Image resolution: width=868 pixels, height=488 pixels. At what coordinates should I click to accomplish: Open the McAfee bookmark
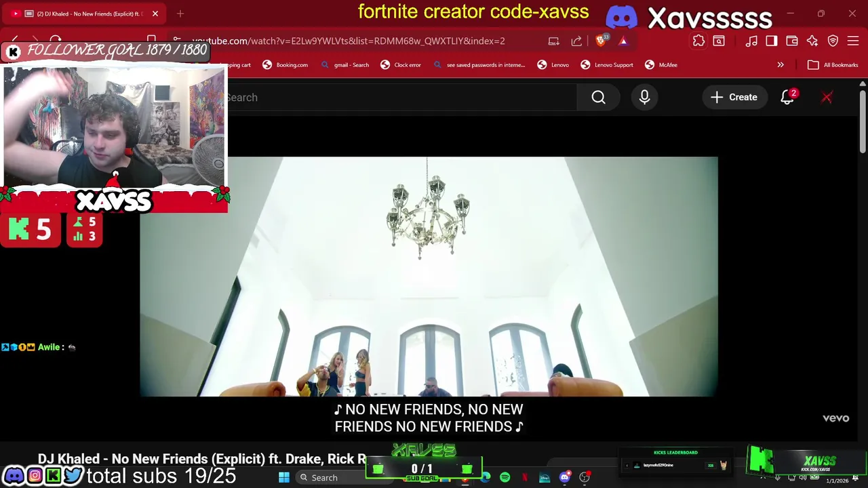661,65
